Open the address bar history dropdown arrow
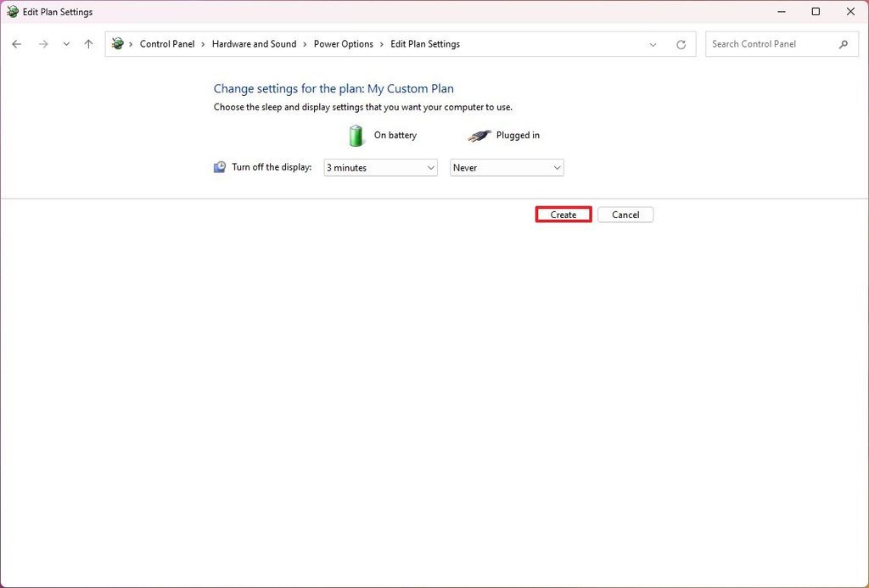The image size is (869, 588). (653, 43)
